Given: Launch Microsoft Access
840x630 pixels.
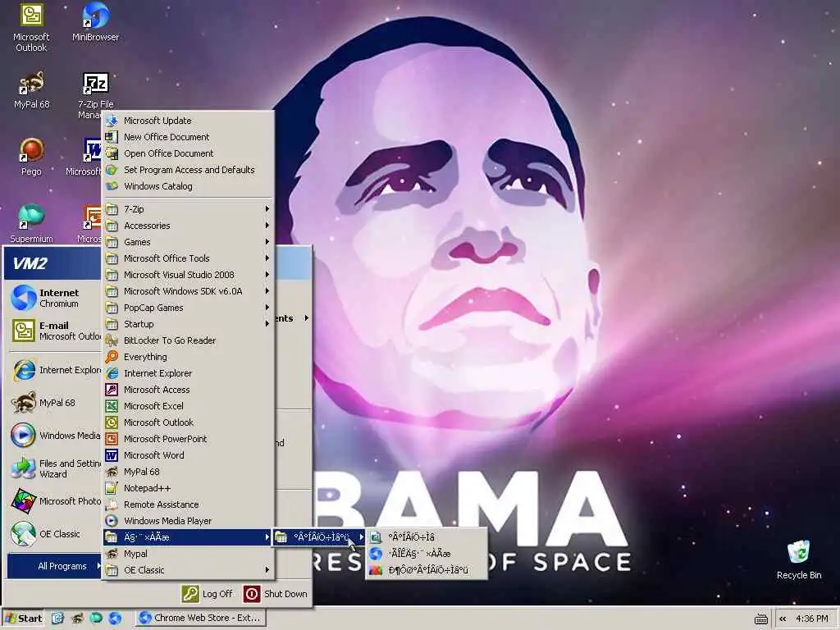Looking at the screenshot, I should tap(188, 390).
